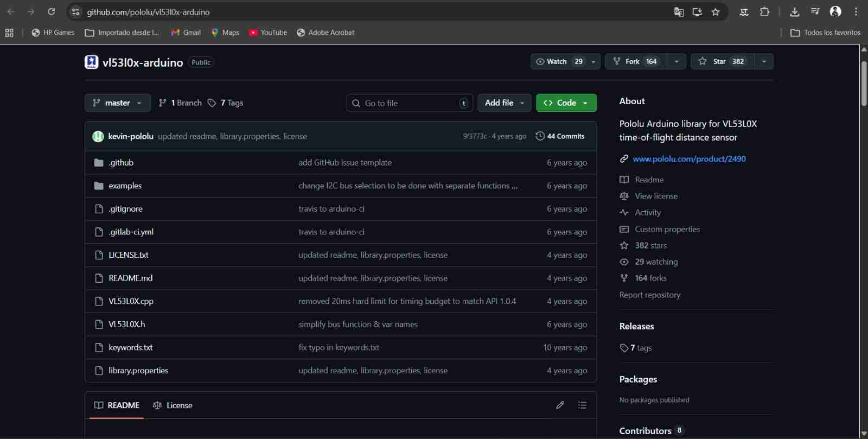Open the Releases section heading
Image resolution: width=868 pixels, height=439 pixels.
coord(637,326)
